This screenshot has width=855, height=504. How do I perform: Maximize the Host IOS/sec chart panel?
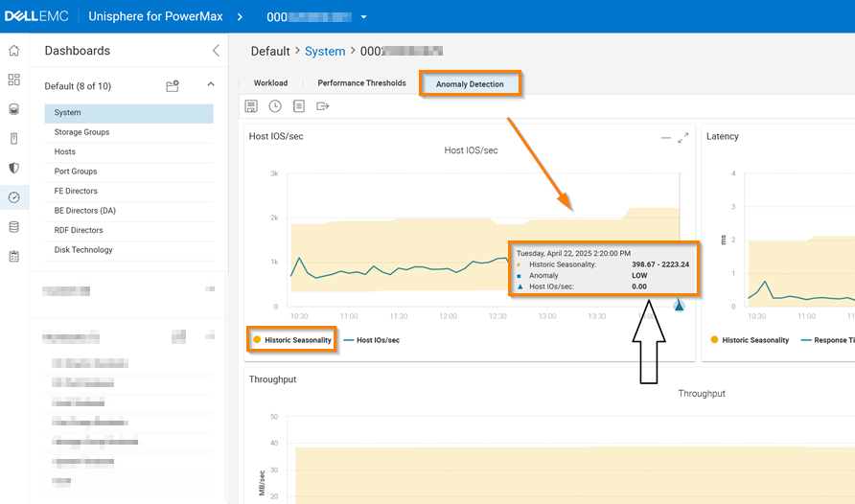(683, 138)
